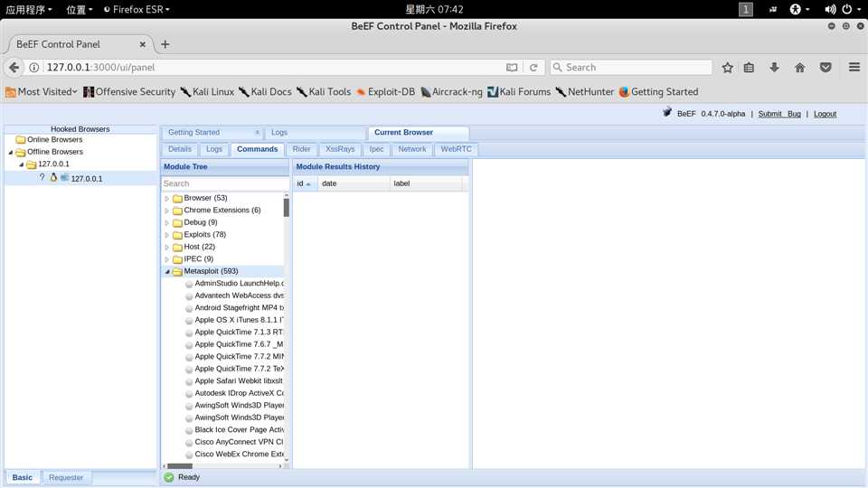Expand the IPEC tree node arrow
Image resolution: width=868 pixels, height=488 pixels.
(x=166, y=259)
